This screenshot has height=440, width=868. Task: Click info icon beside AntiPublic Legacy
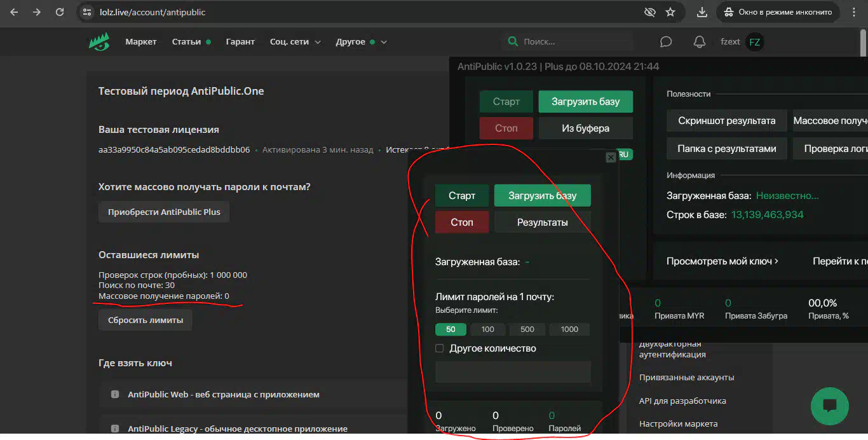[x=115, y=429]
